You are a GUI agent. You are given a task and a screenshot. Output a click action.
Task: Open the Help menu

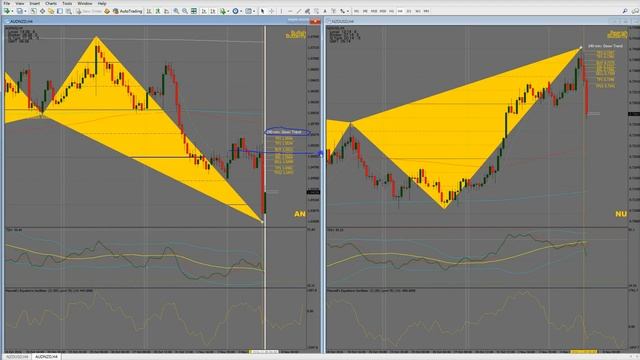(x=102, y=3)
